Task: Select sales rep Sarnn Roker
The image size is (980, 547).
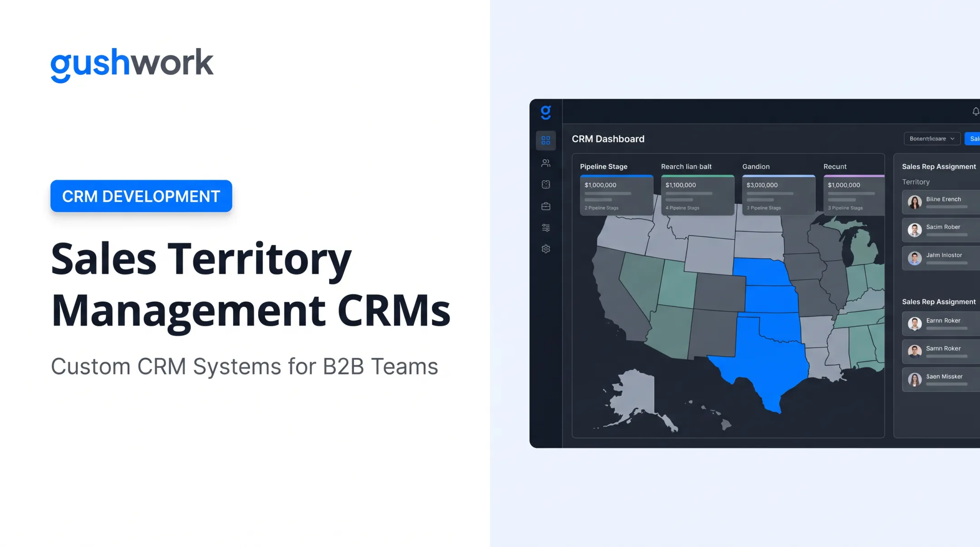Action: [941, 352]
